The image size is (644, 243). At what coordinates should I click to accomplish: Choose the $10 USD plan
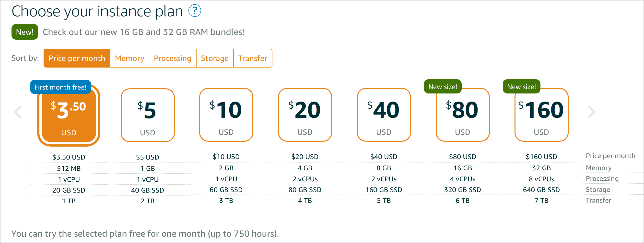[x=226, y=115]
